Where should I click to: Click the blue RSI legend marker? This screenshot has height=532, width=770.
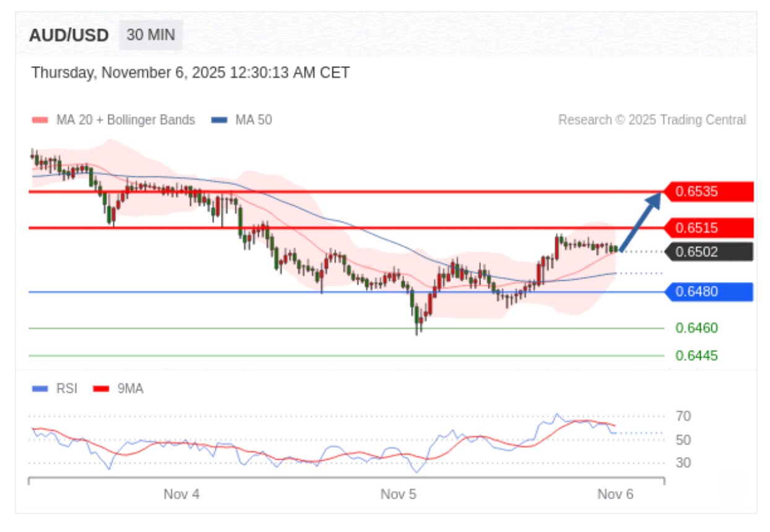coord(40,389)
